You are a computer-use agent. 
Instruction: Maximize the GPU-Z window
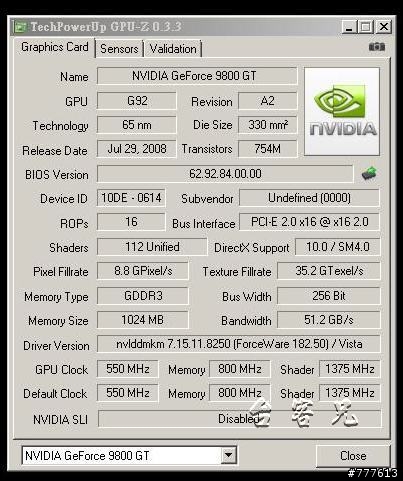[x=366, y=27]
